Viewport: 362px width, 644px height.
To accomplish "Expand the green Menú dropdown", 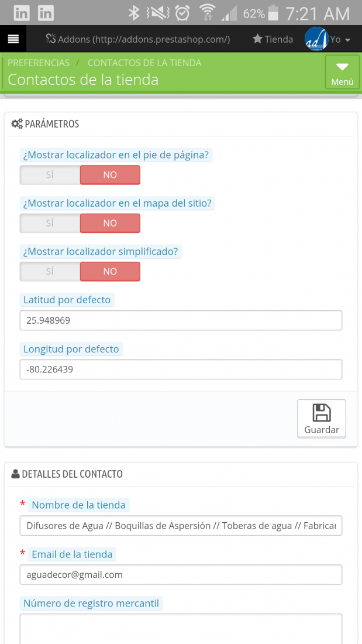I will click(342, 72).
